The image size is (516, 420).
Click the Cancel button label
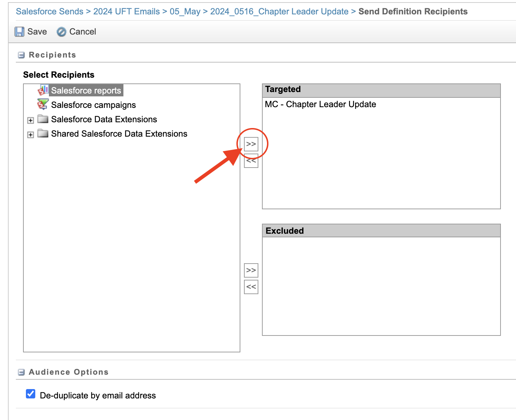point(83,32)
